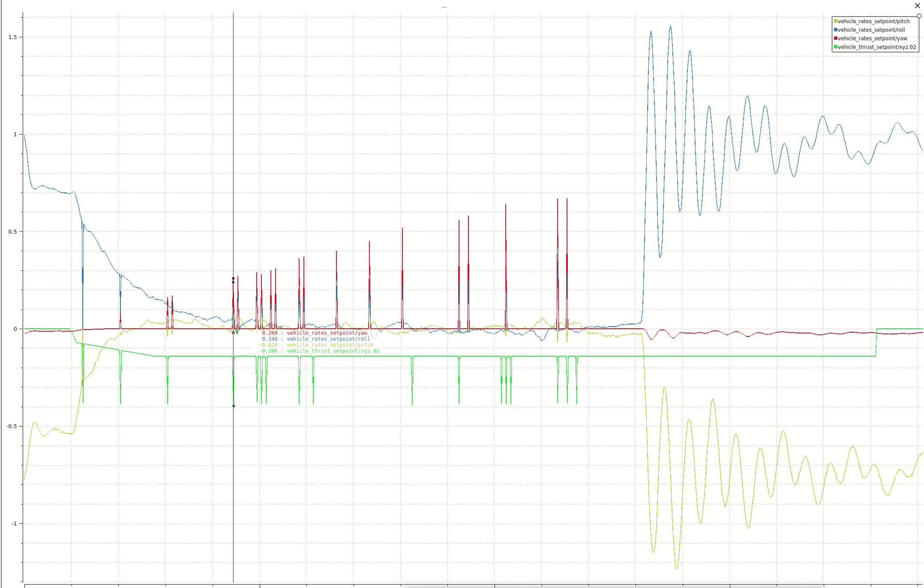Viewport: 924px width, 588px height.
Task: Click the y-axis label 0
Action: pyautogui.click(x=15, y=329)
